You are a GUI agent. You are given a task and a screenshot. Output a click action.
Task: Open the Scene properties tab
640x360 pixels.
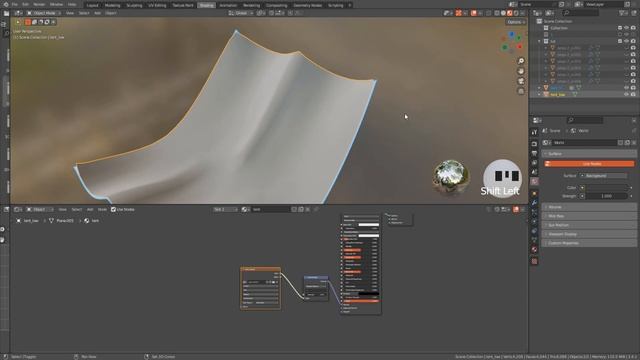[x=534, y=172]
